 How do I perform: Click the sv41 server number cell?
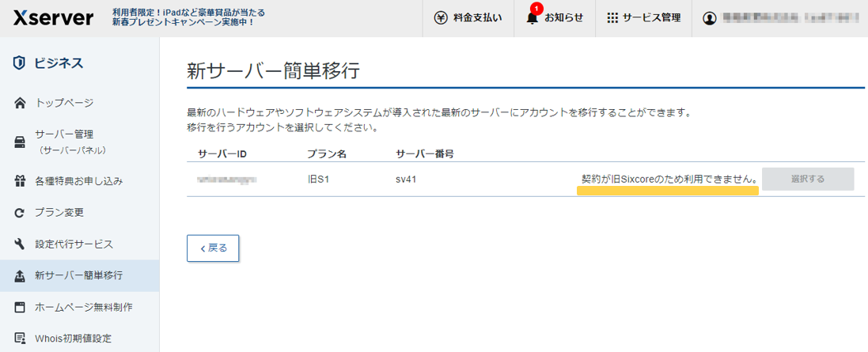point(405,180)
